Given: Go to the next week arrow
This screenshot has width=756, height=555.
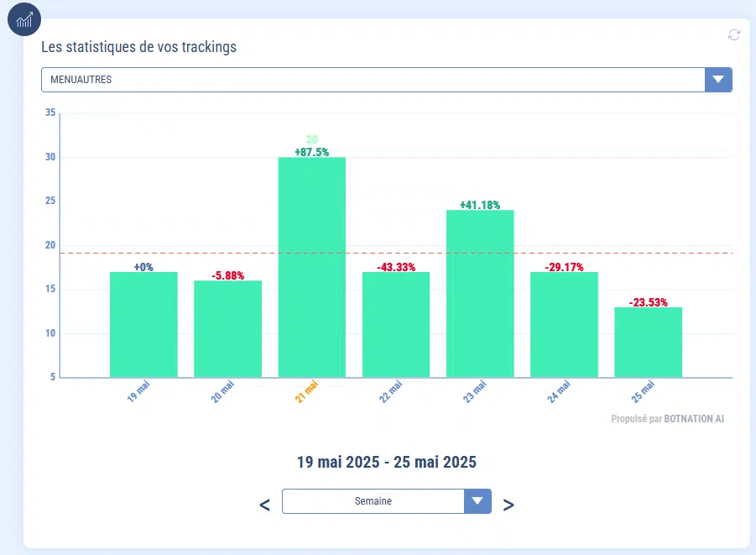Looking at the screenshot, I should 508,505.
